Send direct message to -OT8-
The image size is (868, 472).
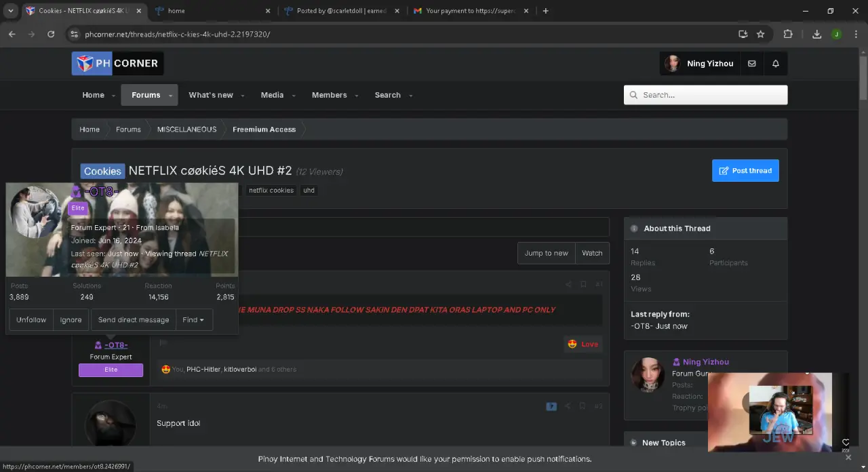[134, 319]
